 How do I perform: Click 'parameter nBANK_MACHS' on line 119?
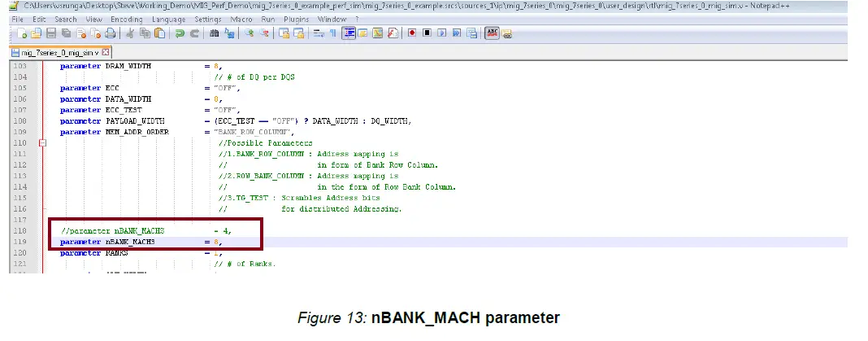coord(107,243)
